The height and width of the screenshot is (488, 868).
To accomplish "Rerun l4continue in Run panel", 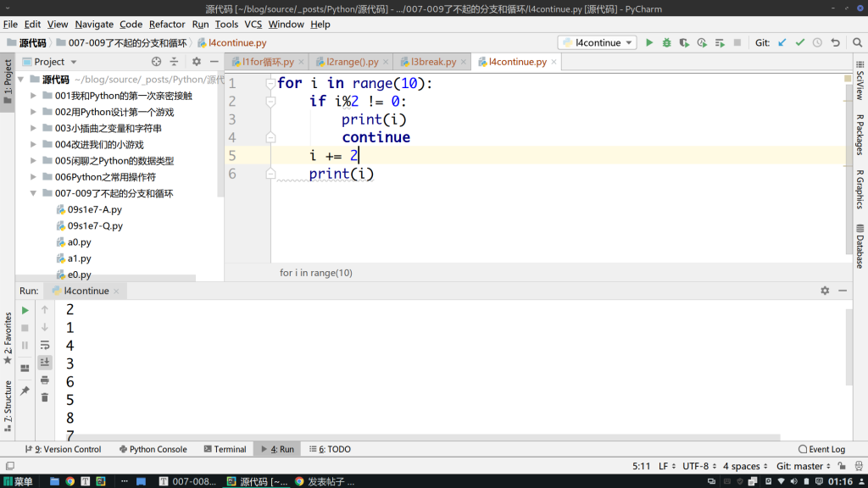I will click(25, 310).
